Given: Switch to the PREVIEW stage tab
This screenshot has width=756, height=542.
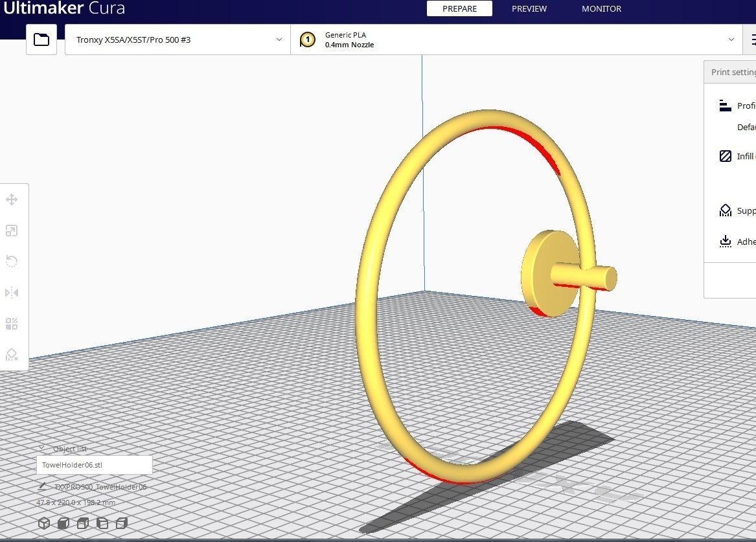Looking at the screenshot, I should [x=529, y=8].
